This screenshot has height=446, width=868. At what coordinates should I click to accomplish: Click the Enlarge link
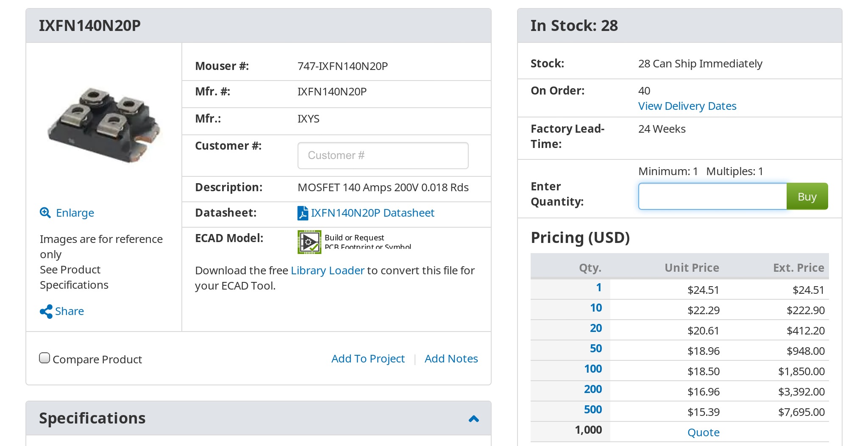75,213
